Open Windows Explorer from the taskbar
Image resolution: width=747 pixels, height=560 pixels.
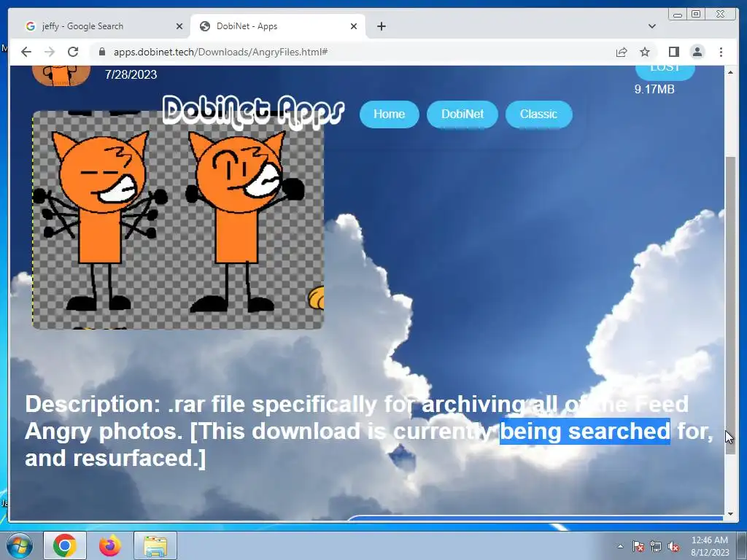[x=155, y=545]
